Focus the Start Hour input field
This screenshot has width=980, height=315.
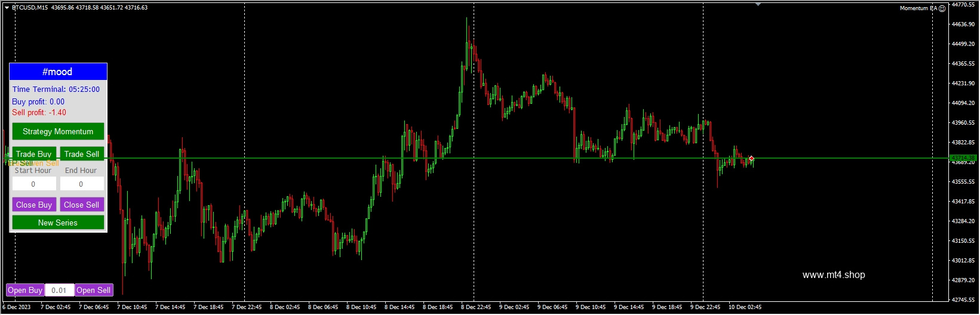point(34,184)
